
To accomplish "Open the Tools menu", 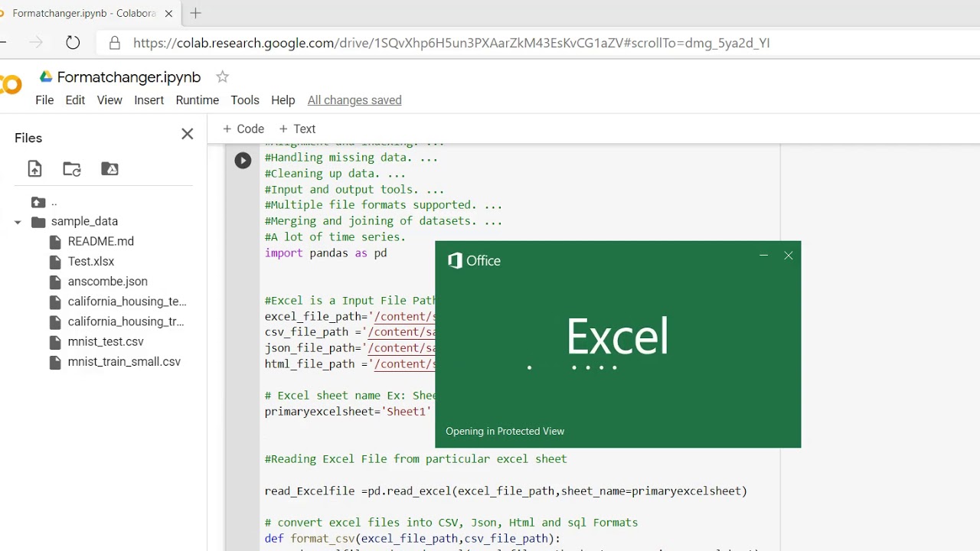I will click(x=245, y=100).
